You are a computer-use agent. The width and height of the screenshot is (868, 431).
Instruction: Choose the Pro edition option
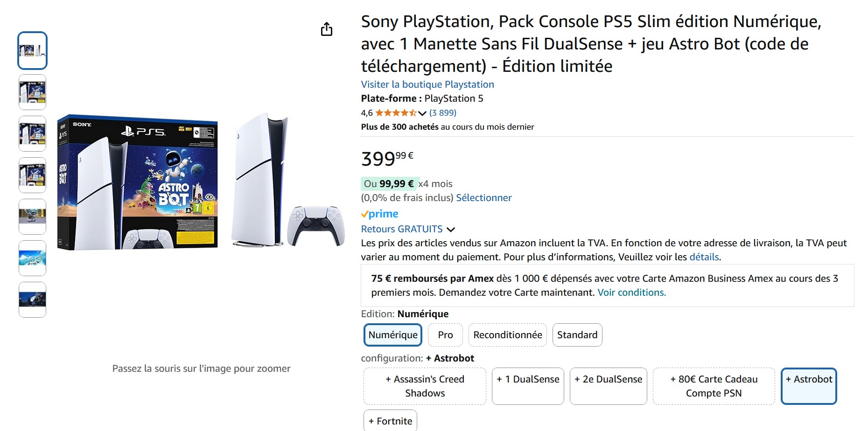(445, 335)
